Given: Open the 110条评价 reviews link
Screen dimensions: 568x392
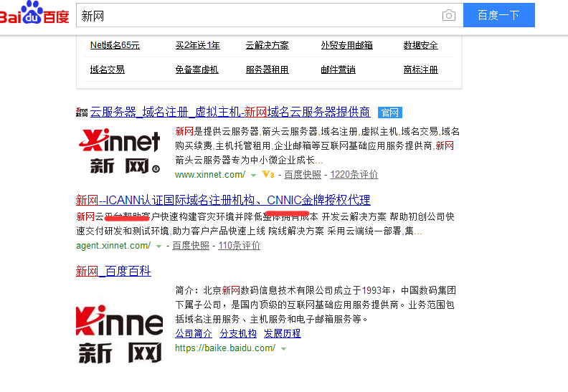Looking at the screenshot, I should [x=239, y=246].
